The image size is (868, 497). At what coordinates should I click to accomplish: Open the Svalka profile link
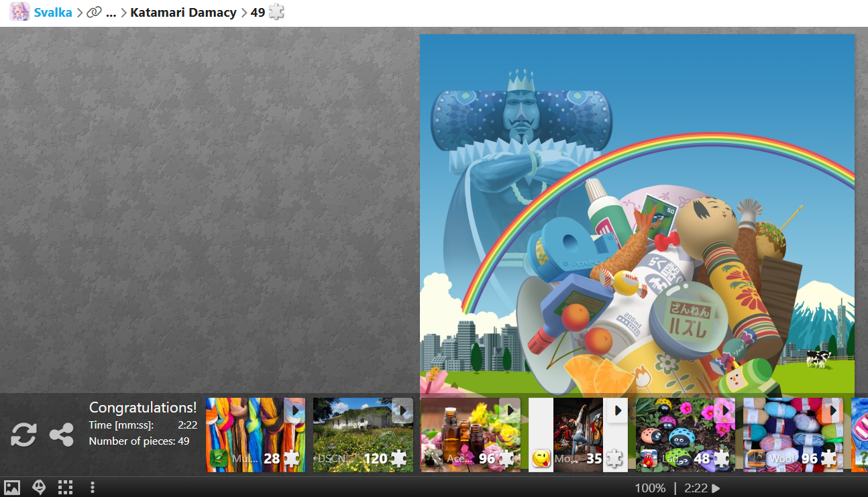pyautogui.click(x=53, y=12)
